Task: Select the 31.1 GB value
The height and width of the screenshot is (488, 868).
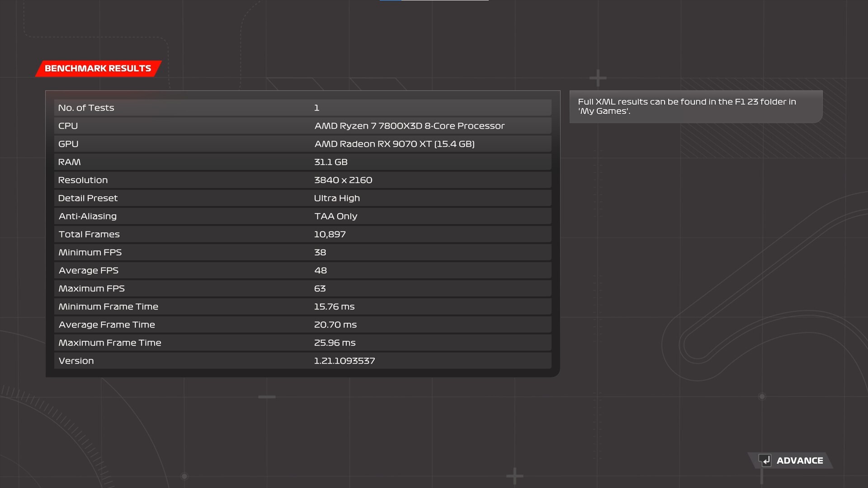Action: [330, 162]
